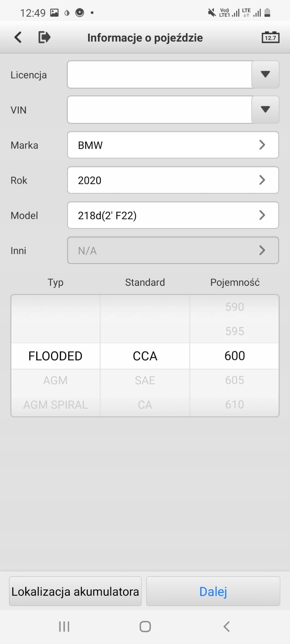Open Rok selection showing 2020
Viewport: 290px width, 644px height.
173,180
